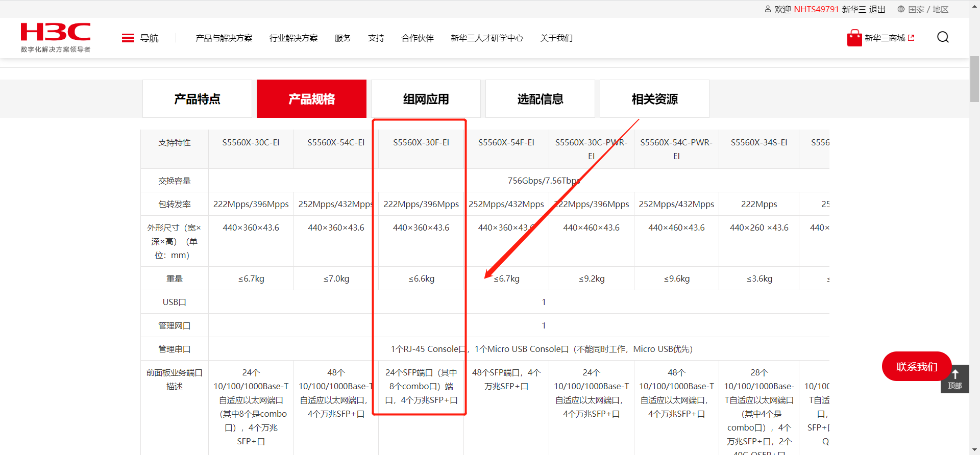Click the ≤7.0kg weight cell
The height and width of the screenshot is (455, 980).
coord(336,279)
